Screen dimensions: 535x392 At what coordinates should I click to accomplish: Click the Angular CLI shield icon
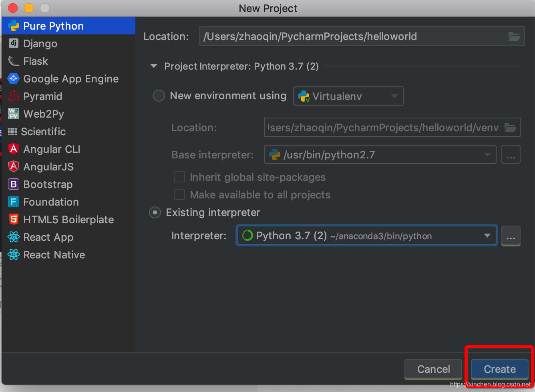coord(14,149)
